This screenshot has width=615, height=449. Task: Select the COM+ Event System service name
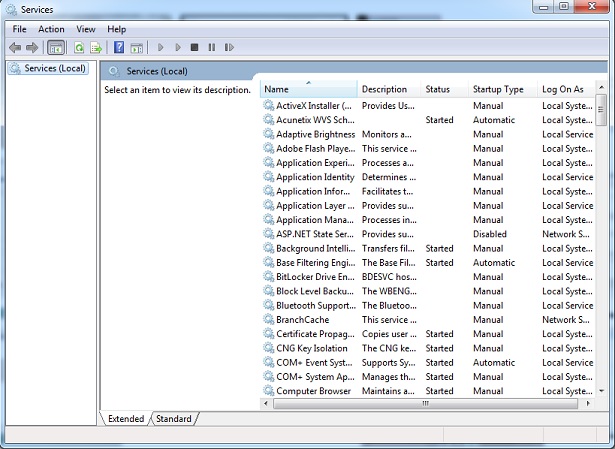click(314, 362)
